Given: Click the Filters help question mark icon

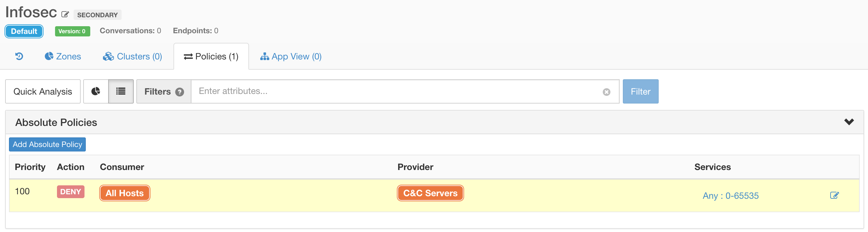Looking at the screenshot, I should coord(180,92).
